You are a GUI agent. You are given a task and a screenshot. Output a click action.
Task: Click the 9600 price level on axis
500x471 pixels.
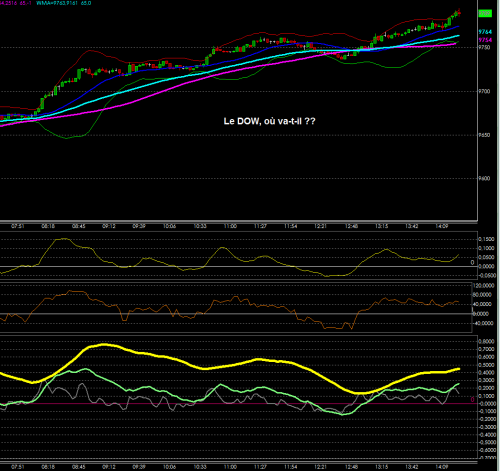coord(484,178)
